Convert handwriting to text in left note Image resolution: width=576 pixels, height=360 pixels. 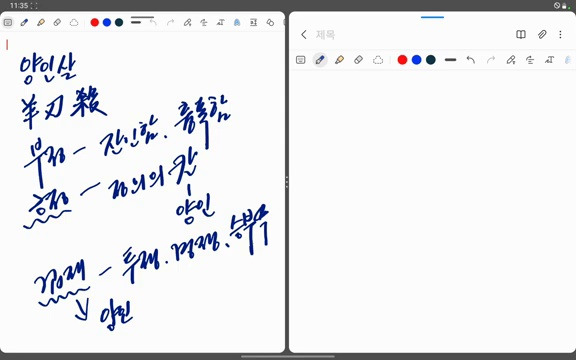point(220,22)
